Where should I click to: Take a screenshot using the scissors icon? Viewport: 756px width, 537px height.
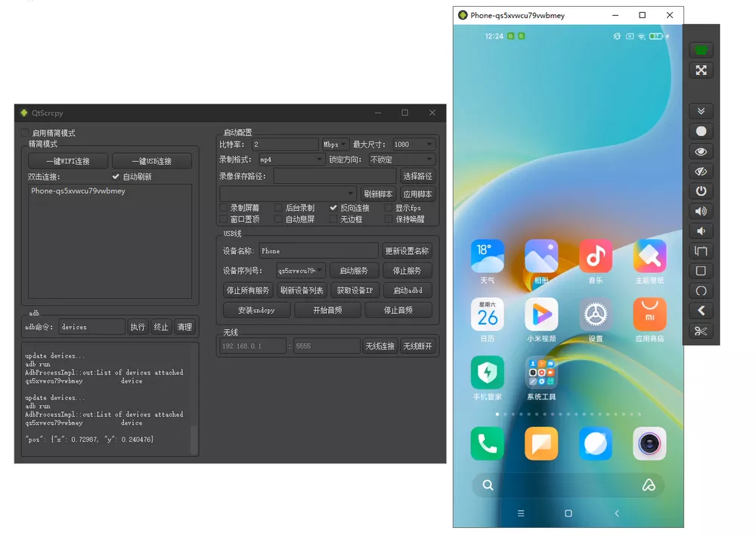click(701, 331)
